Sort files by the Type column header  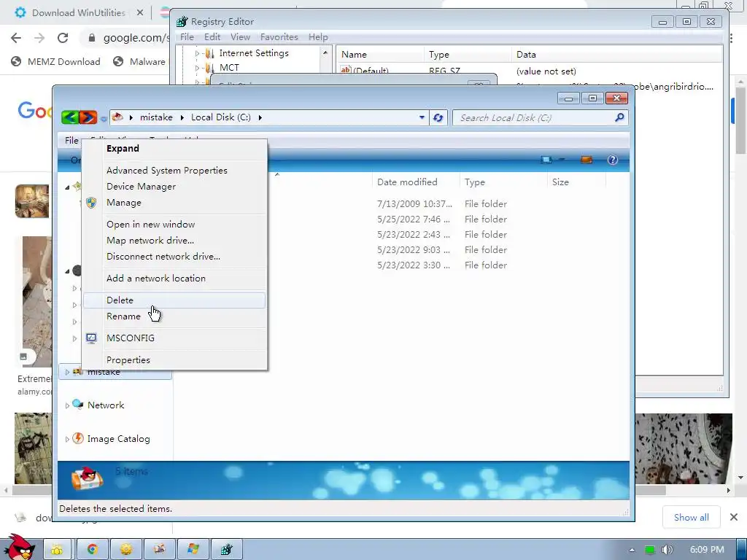503,182
